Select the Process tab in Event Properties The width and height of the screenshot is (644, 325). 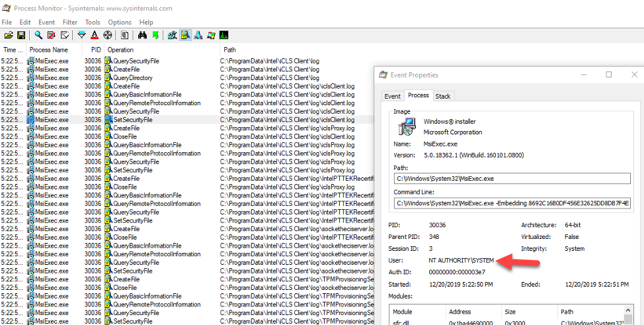coord(419,95)
